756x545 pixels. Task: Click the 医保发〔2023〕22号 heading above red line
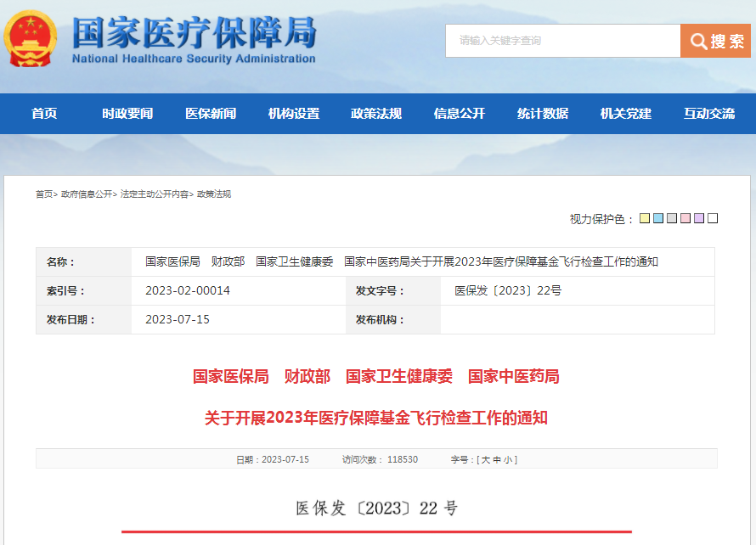[376, 508]
